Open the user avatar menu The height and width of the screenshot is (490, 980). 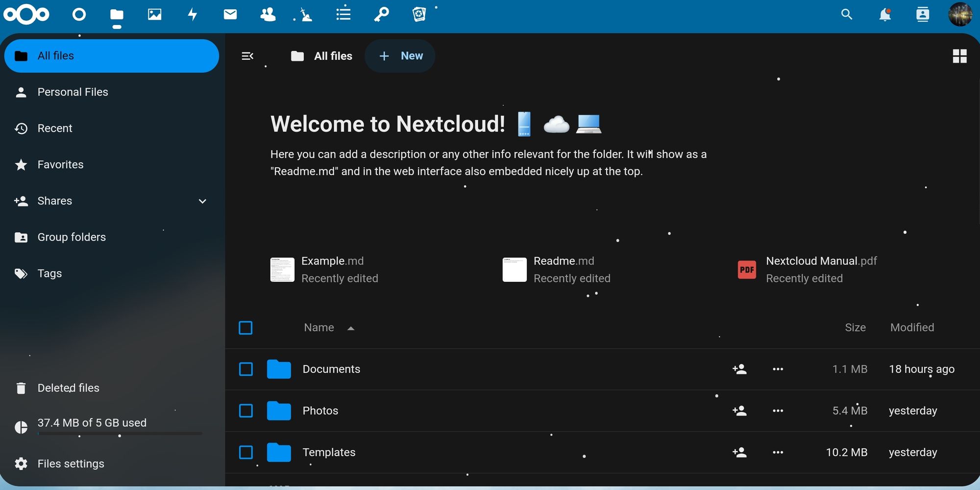(960, 14)
